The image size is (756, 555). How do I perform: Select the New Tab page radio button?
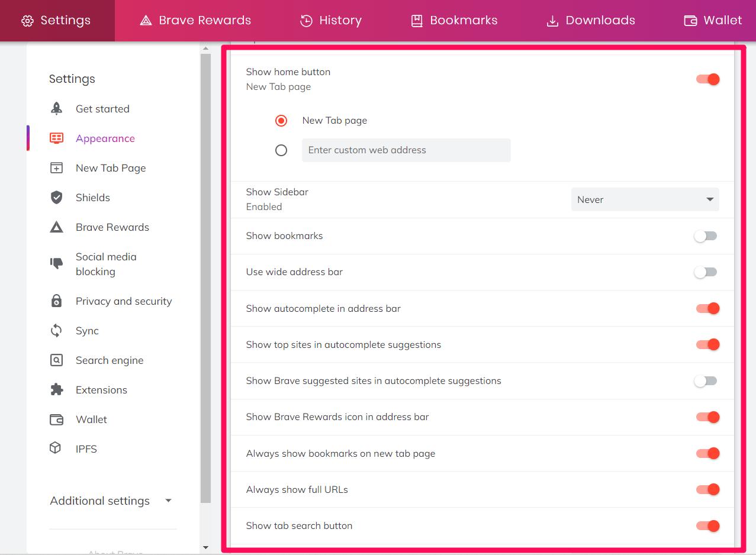click(x=281, y=120)
